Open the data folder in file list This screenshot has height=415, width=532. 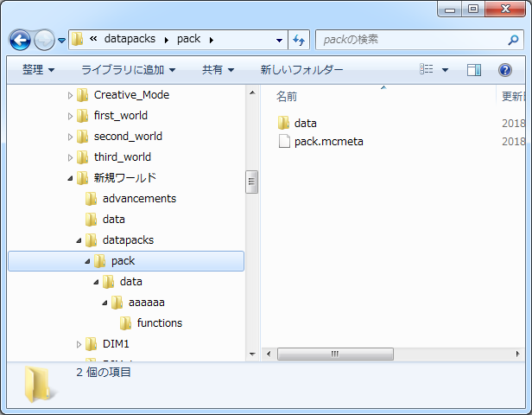[305, 123]
